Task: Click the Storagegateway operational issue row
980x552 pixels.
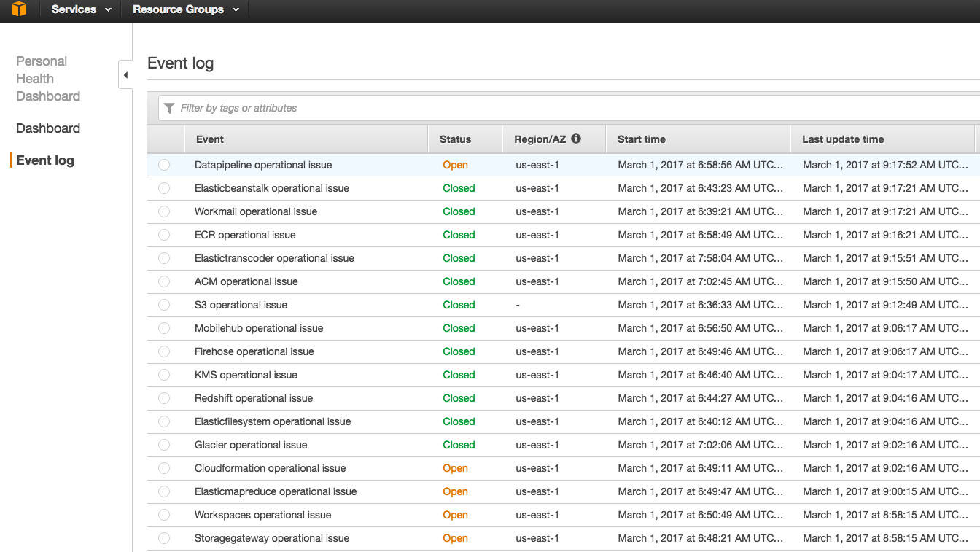Action: click(x=272, y=538)
